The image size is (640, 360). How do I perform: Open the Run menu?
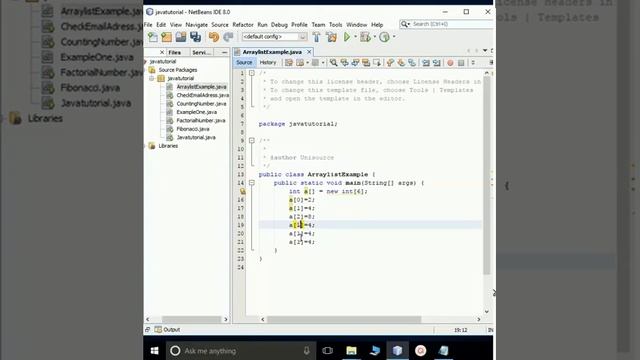(262, 24)
